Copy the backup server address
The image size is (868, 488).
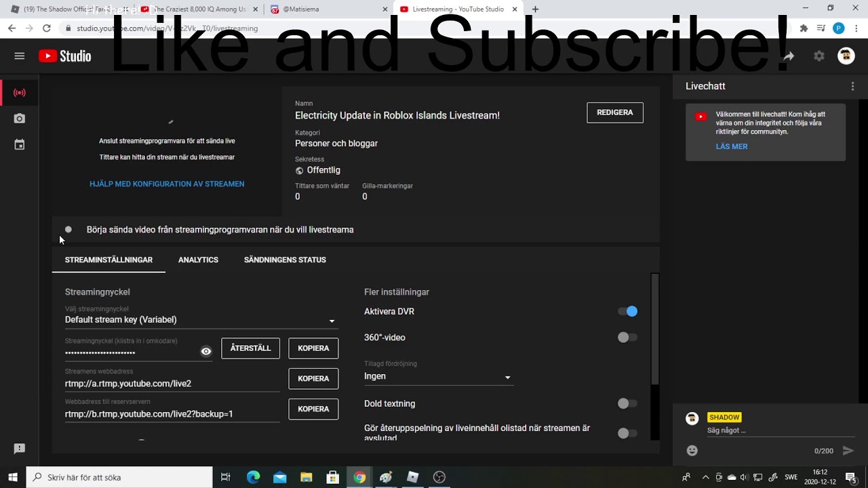click(313, 409)
